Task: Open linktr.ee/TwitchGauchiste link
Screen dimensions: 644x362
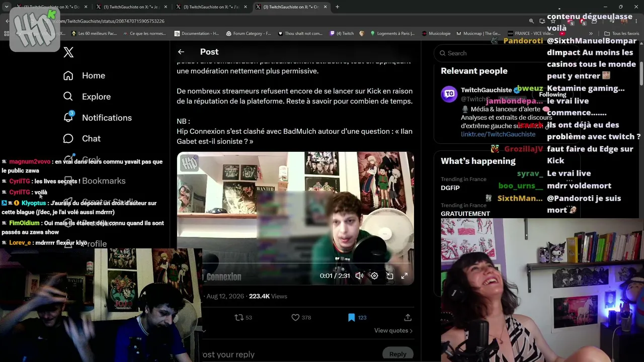Action: [498, 134]
